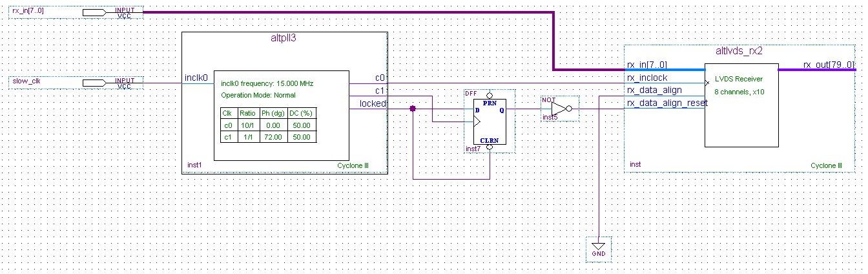
Task: Select the rx_out[79..0] output port
Action: coord(828,65)
